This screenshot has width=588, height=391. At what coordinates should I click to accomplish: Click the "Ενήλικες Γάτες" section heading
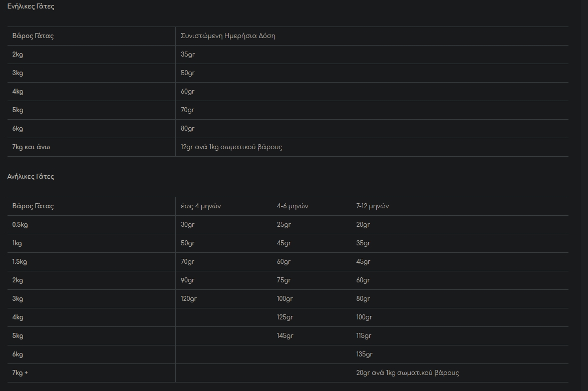(x=31, y=7)
